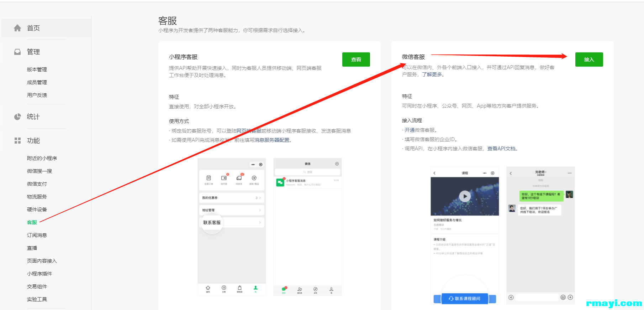The width and height of the screenshot is (644, 310).
Task: Go to 成员管理
Action: click(x=37, y=82)
